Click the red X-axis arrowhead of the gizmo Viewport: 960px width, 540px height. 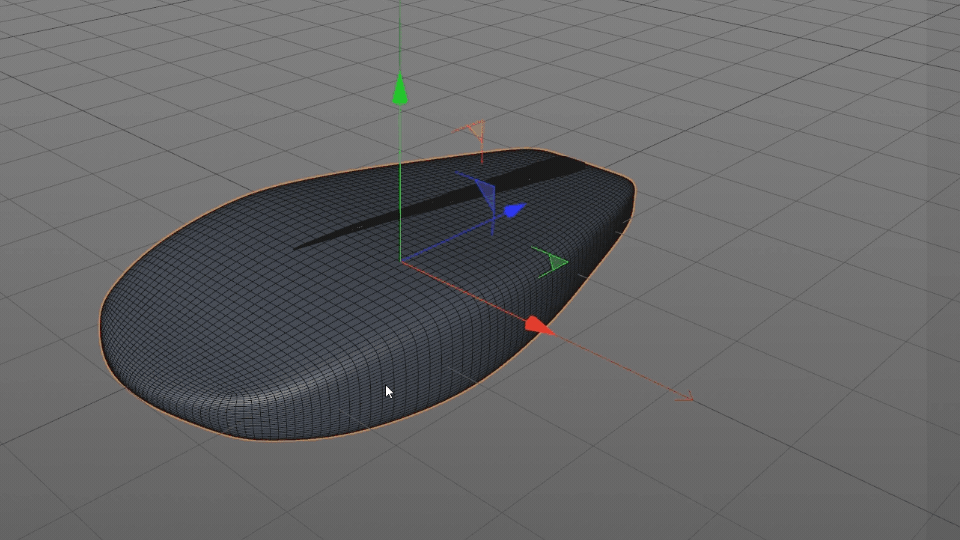539,325
